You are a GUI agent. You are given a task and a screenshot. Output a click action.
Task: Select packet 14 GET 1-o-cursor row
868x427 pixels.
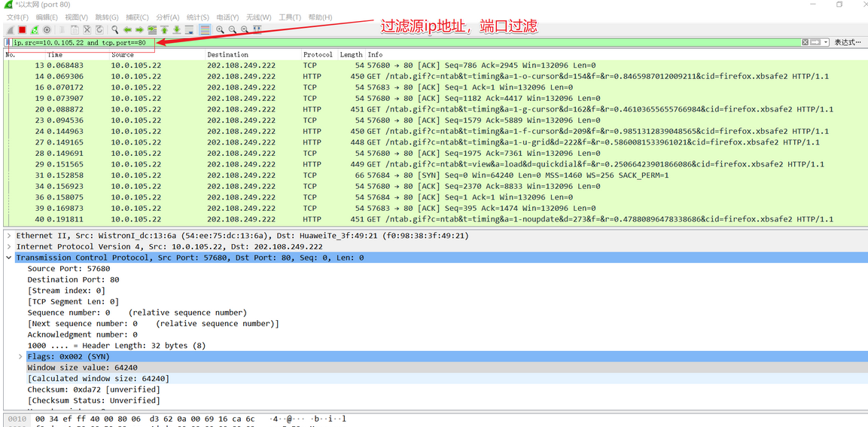point(435,76)
